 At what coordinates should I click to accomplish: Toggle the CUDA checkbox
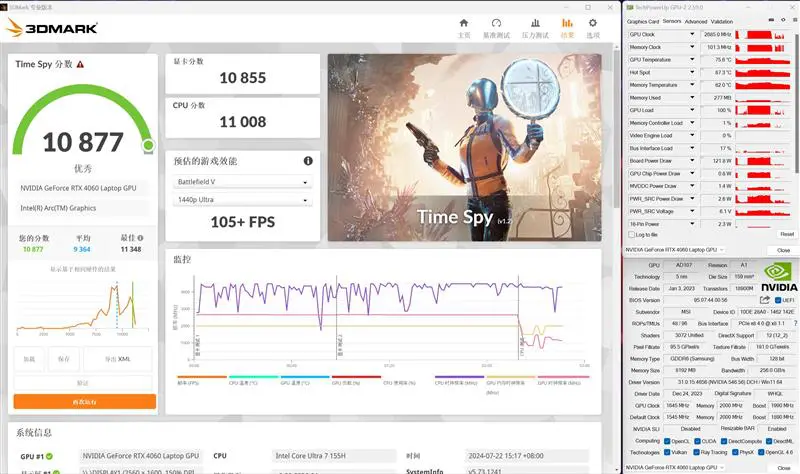pos(696,441)
